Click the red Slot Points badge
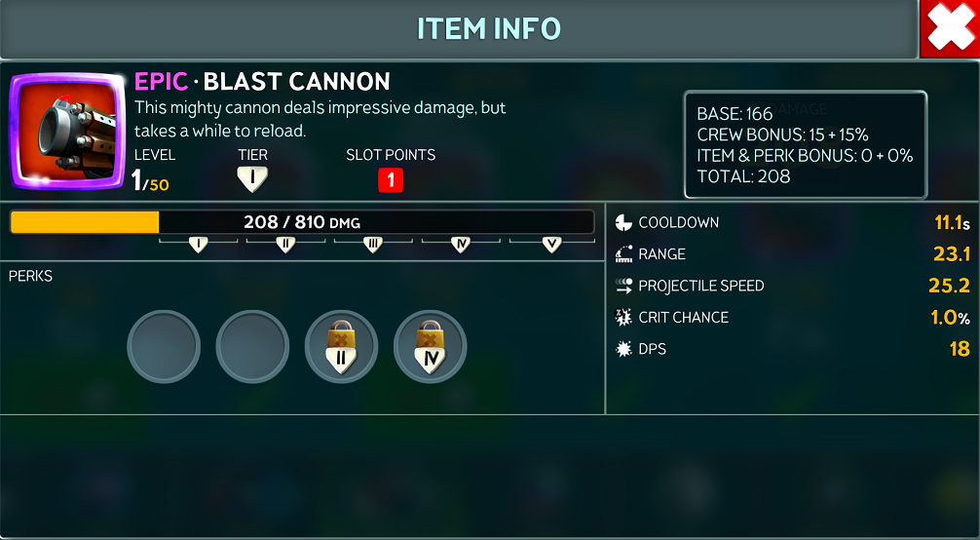 coord(391,180)
